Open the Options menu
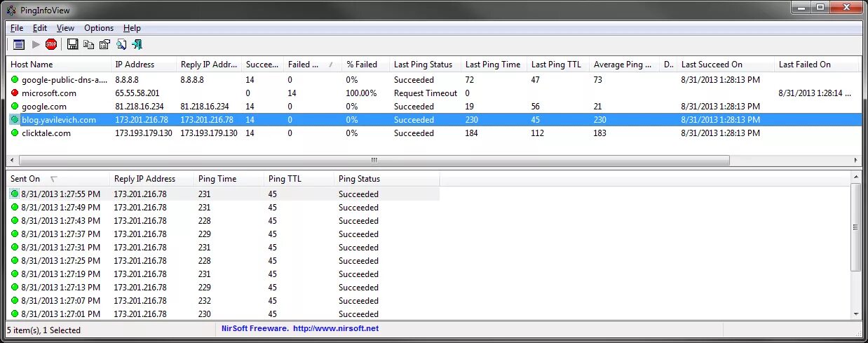Screen dimensions: 868x343 click(99, 28)
